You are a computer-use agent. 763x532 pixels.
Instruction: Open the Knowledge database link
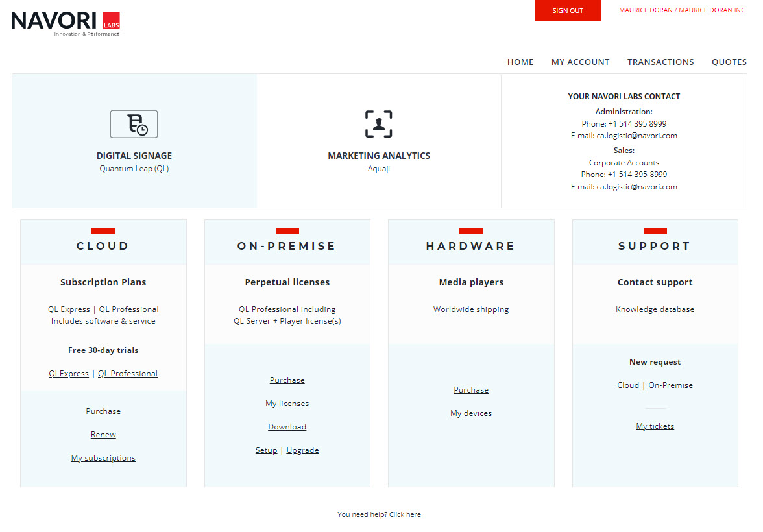(x=655, y=309)
